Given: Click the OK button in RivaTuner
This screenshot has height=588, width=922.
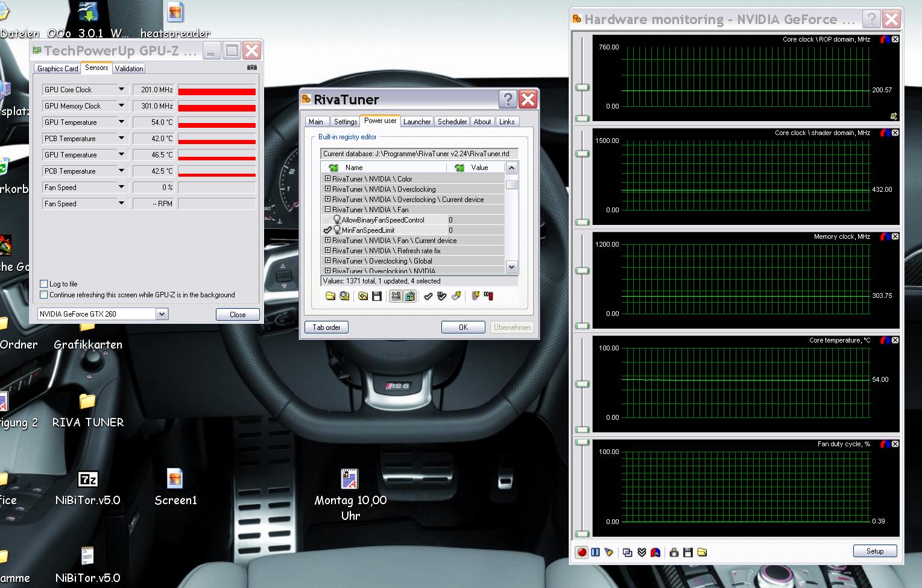Looking at the screenshot, I should 463,327.
